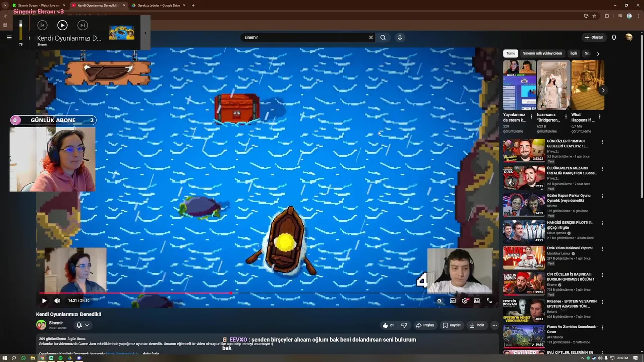Open options for HANGİSİ GERÇEK PİLOT video
This screenshot has height=362, width=644.
point(602,223)
